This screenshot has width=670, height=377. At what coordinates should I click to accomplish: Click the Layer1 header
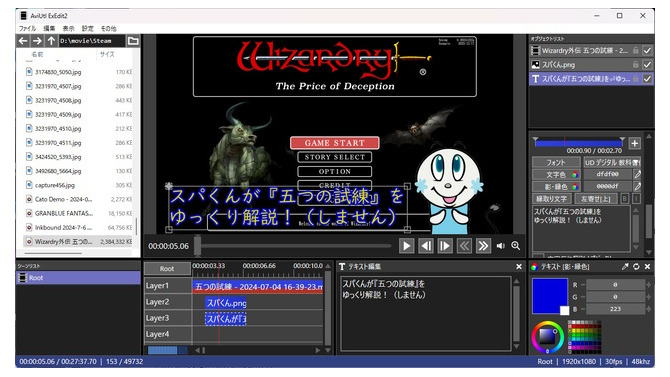tap(168, 286)
